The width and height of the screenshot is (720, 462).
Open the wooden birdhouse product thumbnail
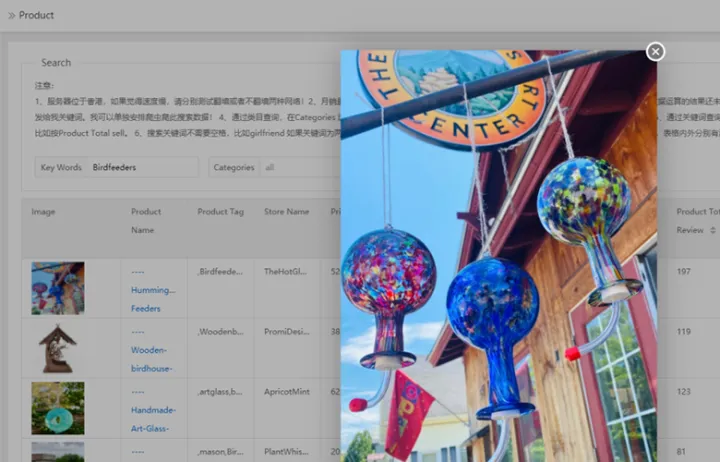(58, 348)
